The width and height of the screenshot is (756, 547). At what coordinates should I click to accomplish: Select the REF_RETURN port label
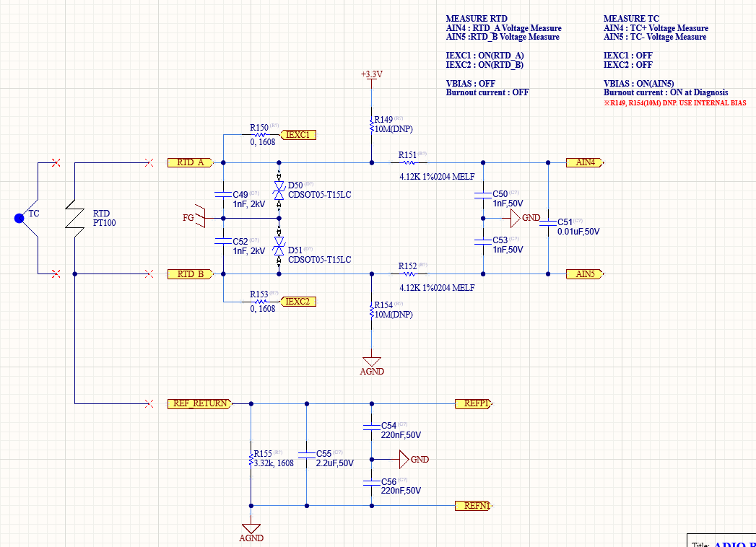tap(200, 403)
